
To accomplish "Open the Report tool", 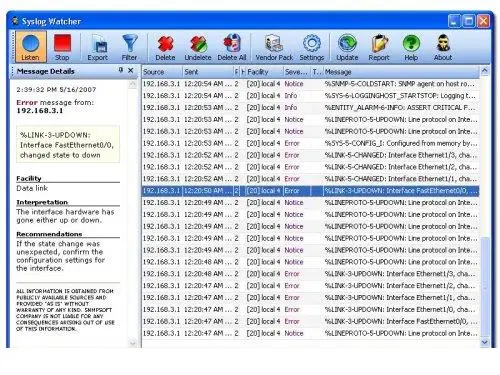I will (x=379, y=47).
